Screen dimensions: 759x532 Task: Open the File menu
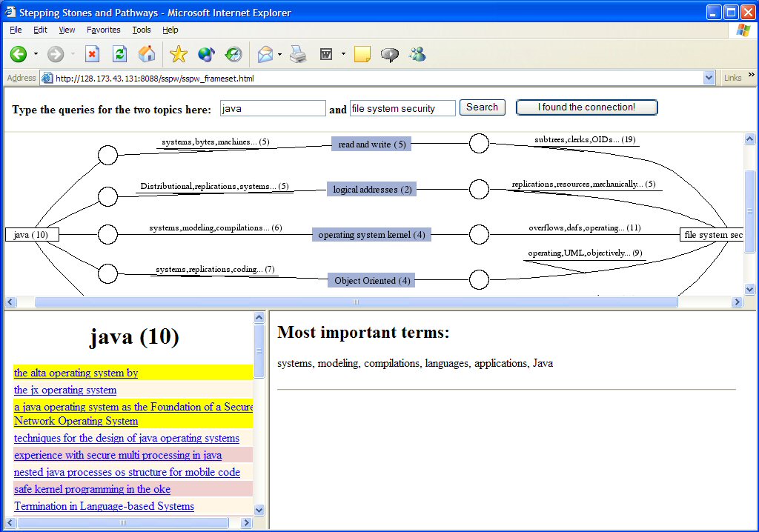[x=16, y=30]
